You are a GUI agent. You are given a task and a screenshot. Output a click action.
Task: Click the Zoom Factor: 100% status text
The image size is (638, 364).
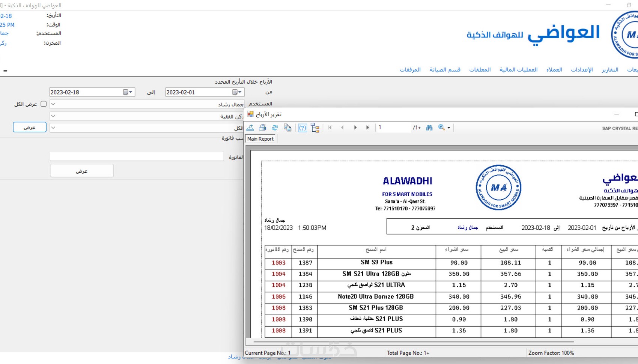551,353
